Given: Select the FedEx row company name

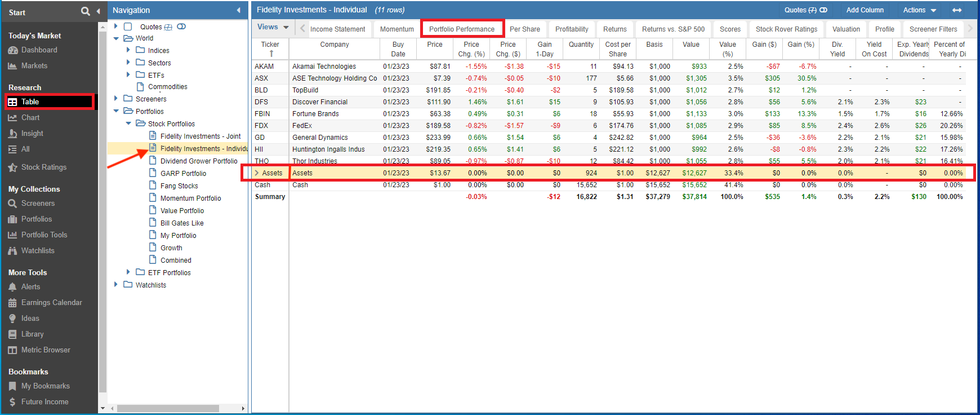Looking at the screenshot, I should 302,126.
